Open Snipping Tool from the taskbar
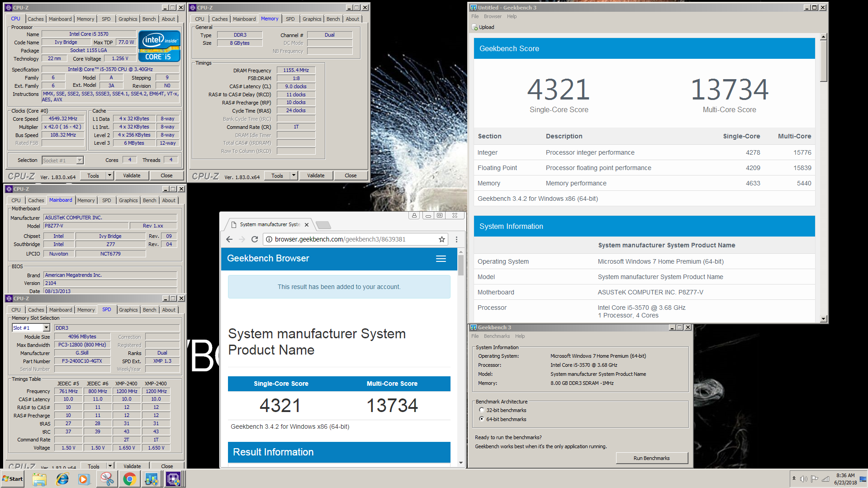Screen dimensions: 868x488 (x=107, y=479)
